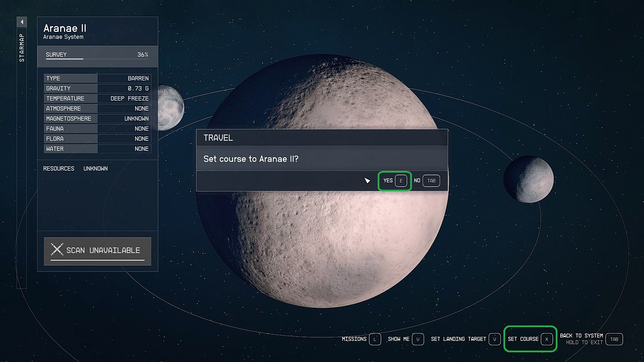Select the TEMPERATURE row showing DEEP FREEZE

click(x=97, y=99)
